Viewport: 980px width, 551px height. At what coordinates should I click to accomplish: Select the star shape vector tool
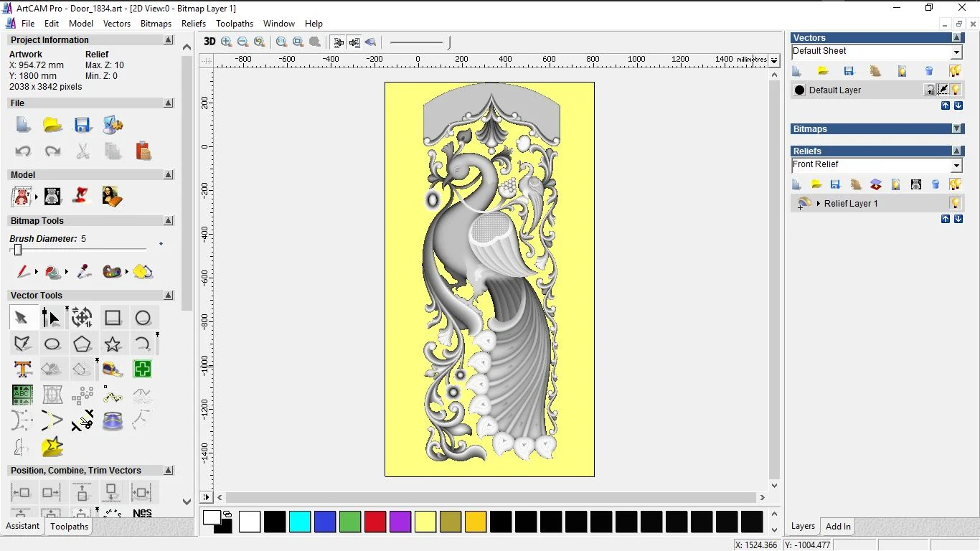pos(113,344)
